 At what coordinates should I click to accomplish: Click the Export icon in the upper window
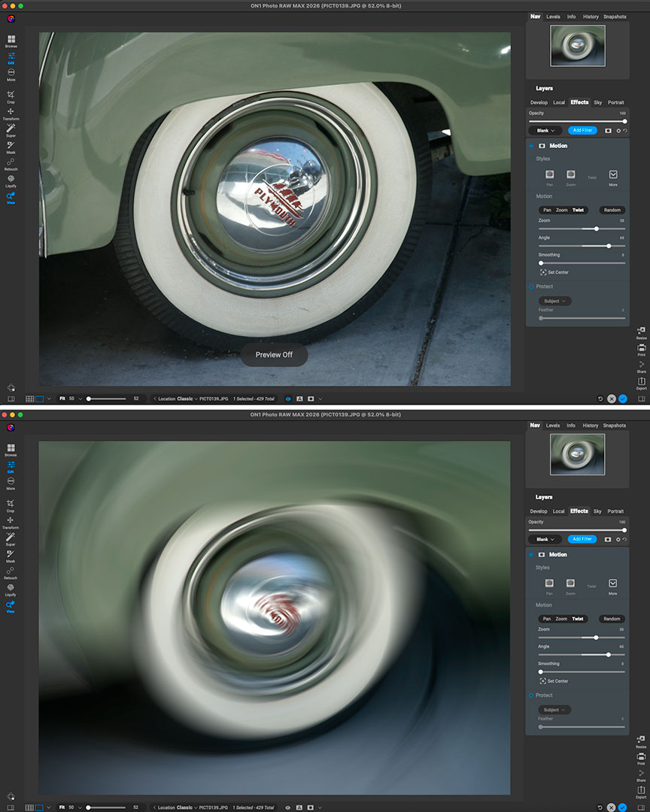tap(641, 382)
